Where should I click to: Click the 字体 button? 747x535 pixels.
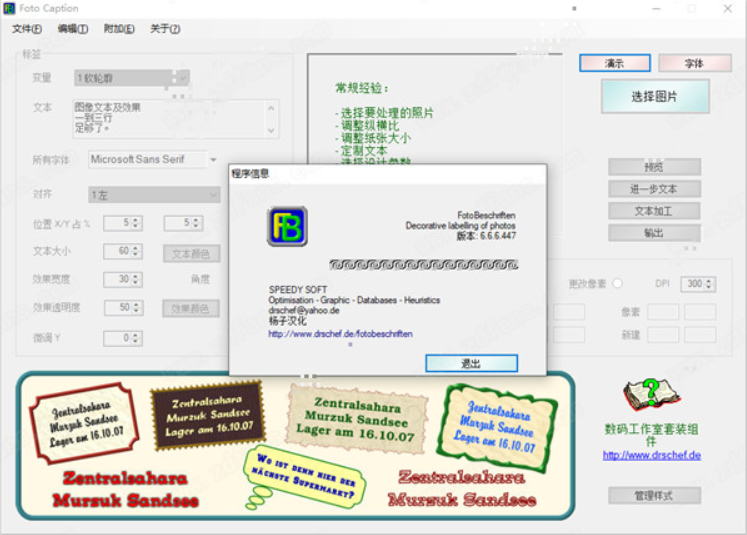[x=694, y=63]
